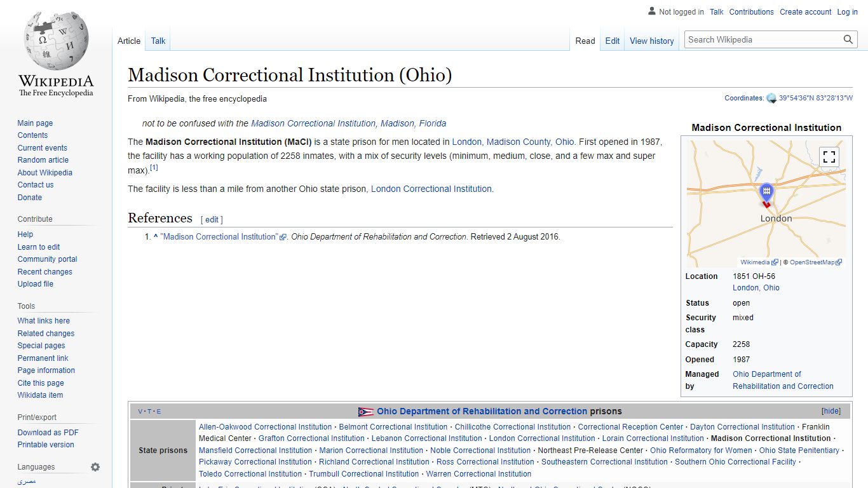Open Contents in sidebar
Image resolution: width=868 pixels, height=488 pixels.
click(x=32, y=135)
